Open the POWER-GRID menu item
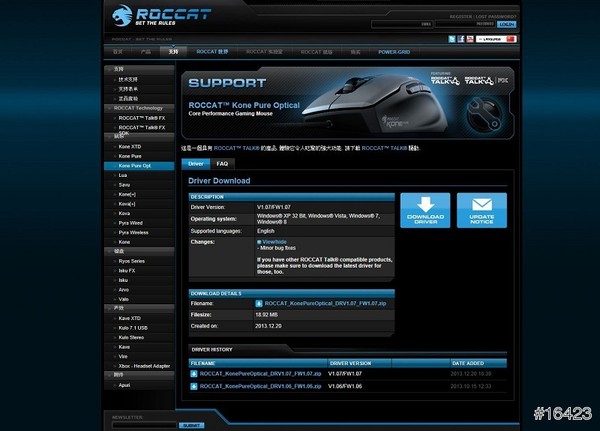 tap(393, 51)
